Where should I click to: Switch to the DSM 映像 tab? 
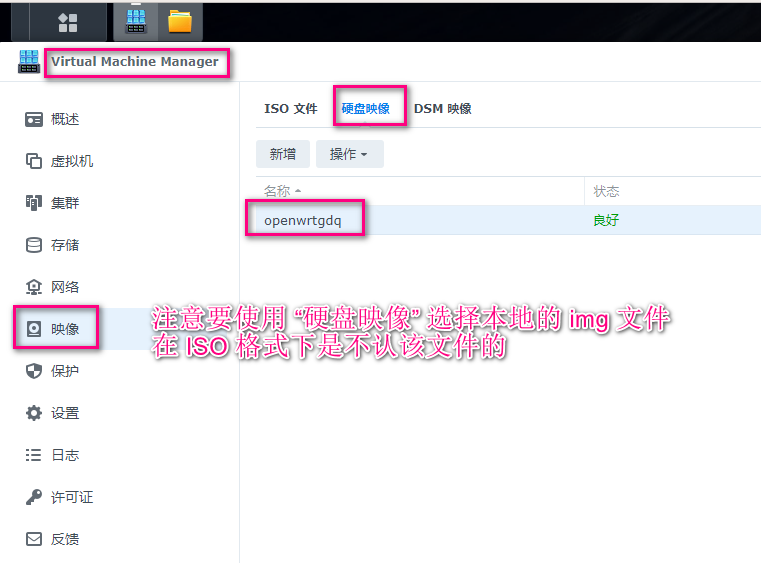coord(443,109)
